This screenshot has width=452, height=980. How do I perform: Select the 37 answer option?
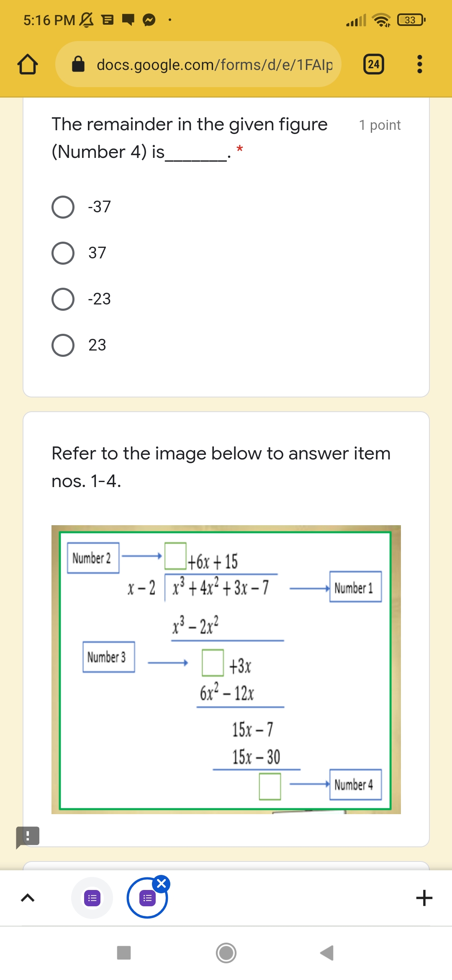(63, 252)
